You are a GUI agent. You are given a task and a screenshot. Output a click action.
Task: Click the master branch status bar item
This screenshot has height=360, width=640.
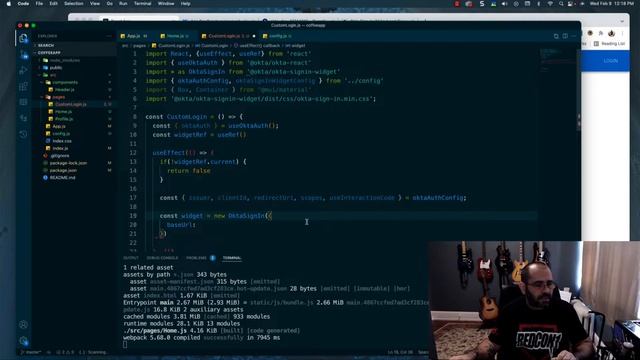pos(31,352)
